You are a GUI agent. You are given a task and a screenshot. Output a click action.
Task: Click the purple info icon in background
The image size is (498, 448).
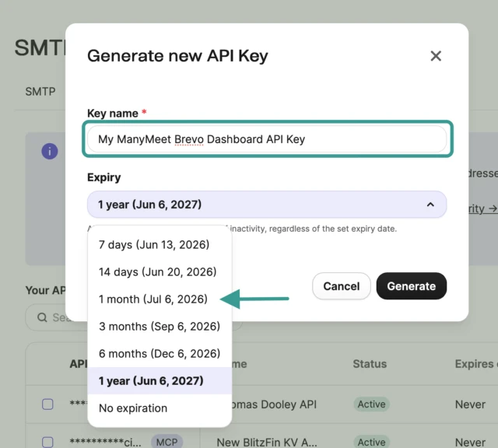point(50,151)
